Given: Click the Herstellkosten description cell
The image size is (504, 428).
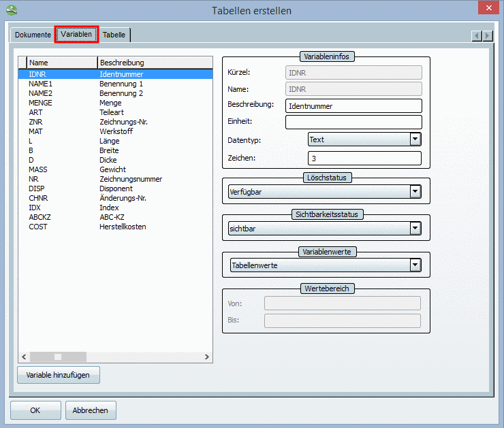Looking at the screenshot, I should click(x=123, y=227).
